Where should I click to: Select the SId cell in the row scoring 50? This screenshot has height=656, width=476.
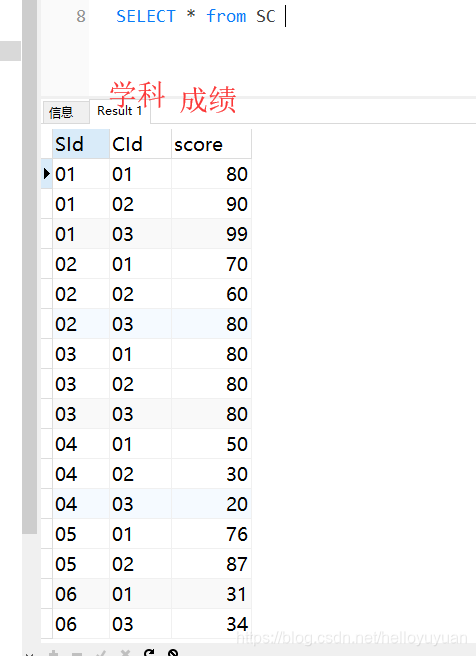pos(81,444)
